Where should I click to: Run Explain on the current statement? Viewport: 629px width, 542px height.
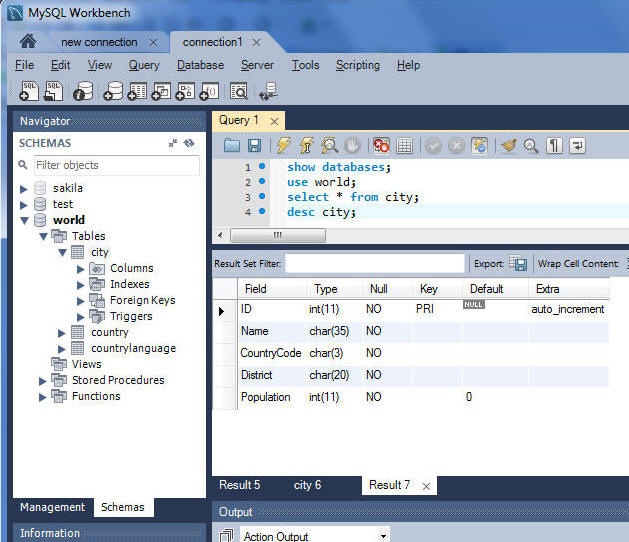point(329,146)
